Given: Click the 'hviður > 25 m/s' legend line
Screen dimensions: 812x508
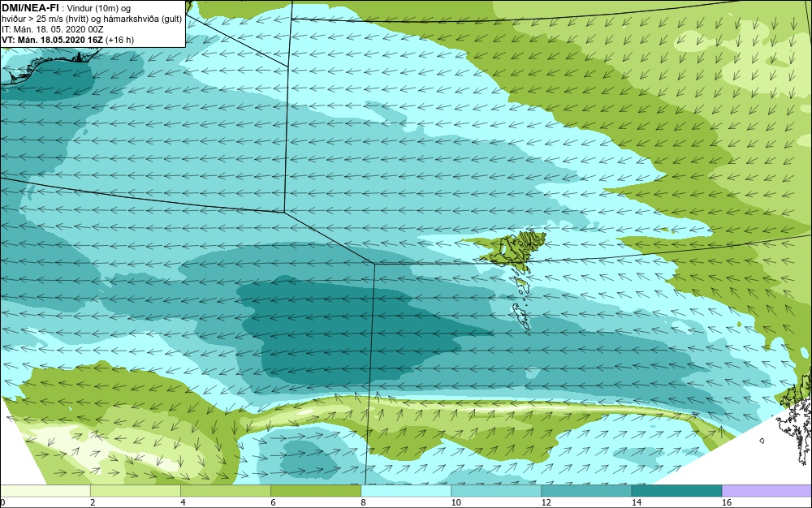Looking at the screenshot, I should tap(92, 19).
